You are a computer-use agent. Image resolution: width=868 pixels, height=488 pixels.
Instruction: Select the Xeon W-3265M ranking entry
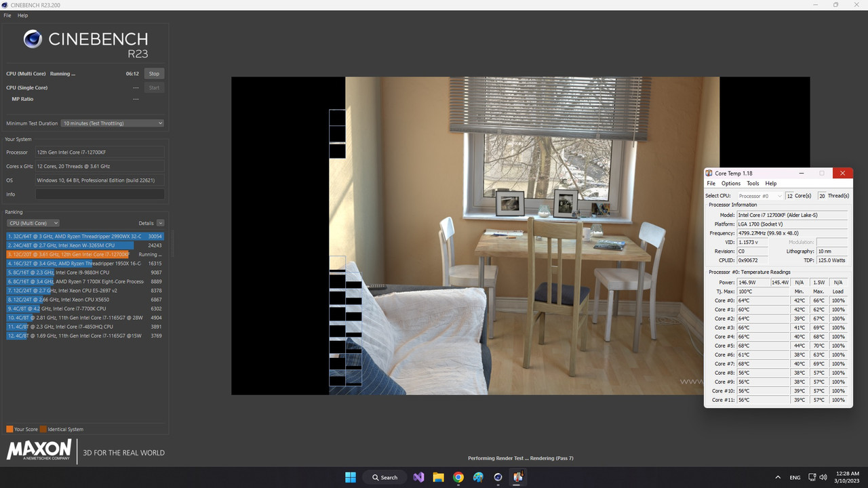85,245
